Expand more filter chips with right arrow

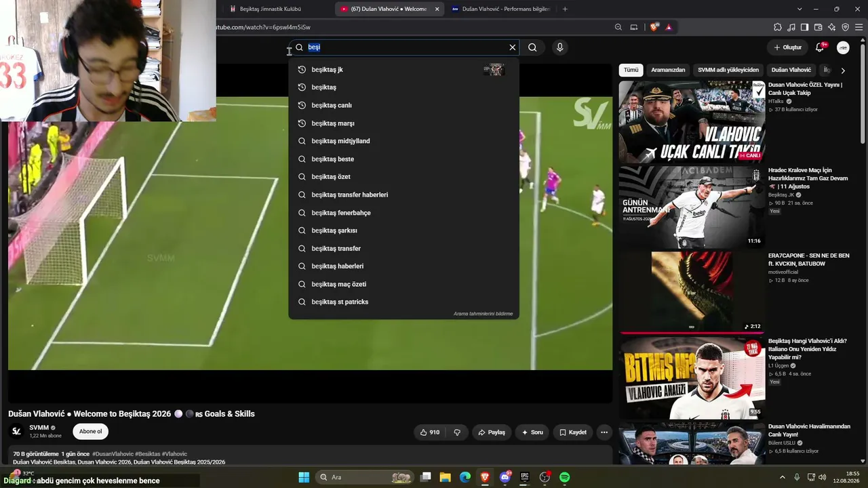pos(843,70)
